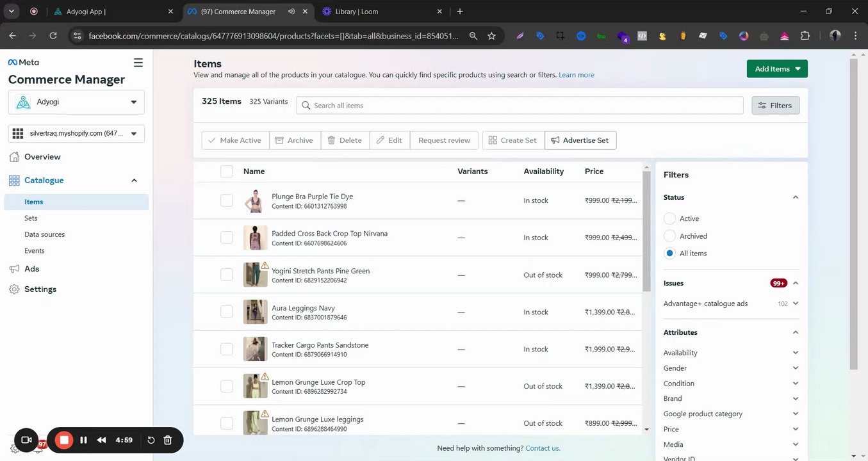Click the Loom camera icon
This screenshot has height=461, width=868.
click(x=26, y=440)
